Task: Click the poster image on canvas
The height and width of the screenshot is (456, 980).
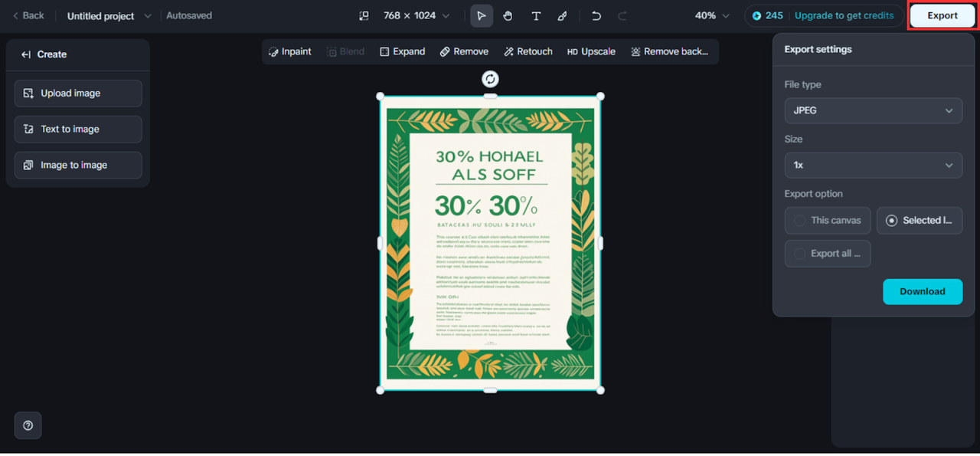Action: (490, 244)
